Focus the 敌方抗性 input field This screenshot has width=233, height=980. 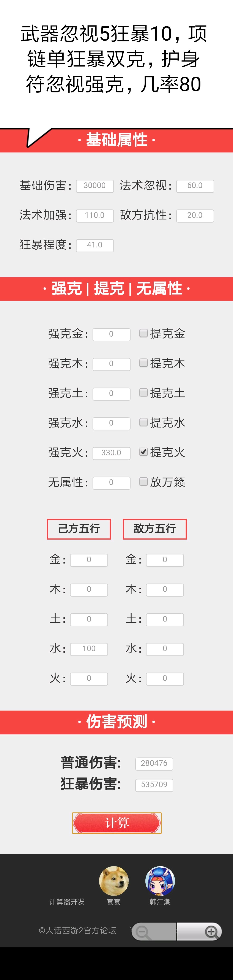point(195,215)
